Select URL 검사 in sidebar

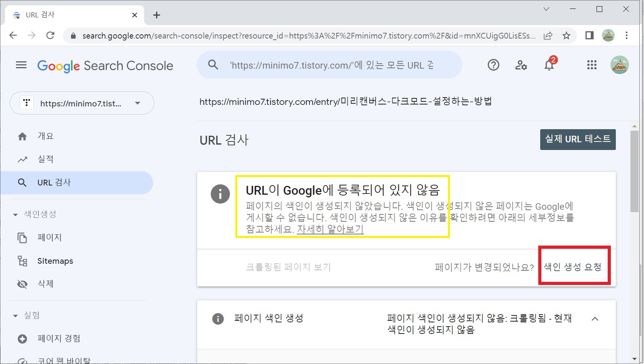pos(77,182)
